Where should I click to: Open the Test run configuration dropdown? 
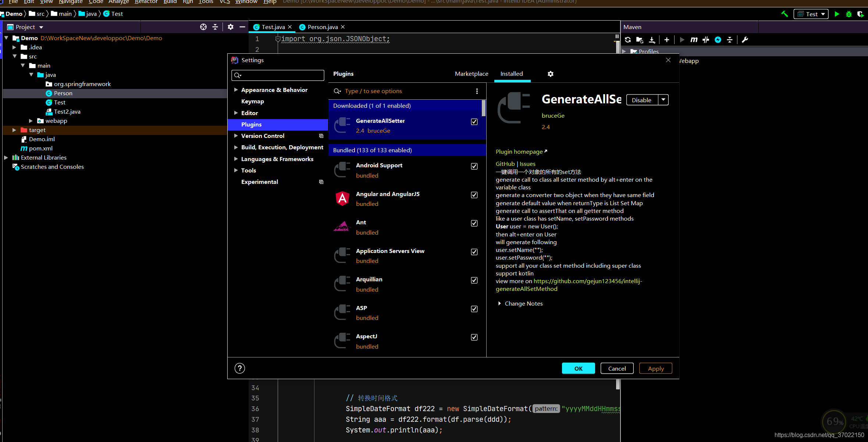(x=811, y=14)
